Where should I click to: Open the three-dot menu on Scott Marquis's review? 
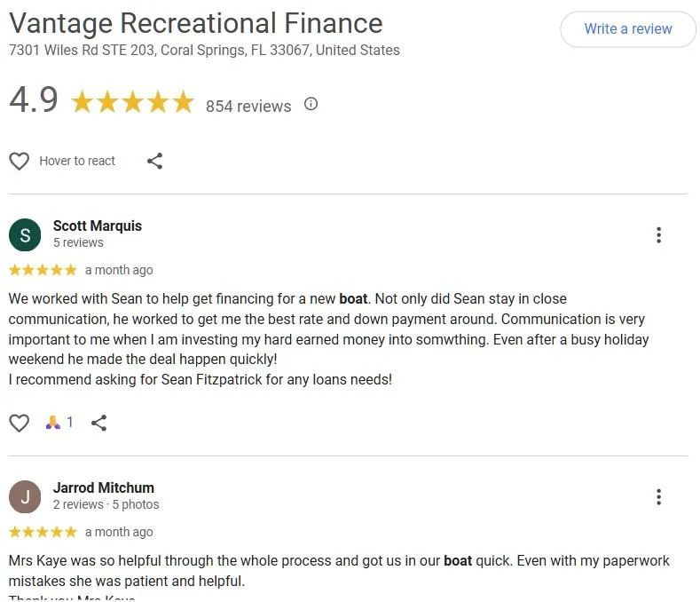pyautogui.click(x=658, y=234)
